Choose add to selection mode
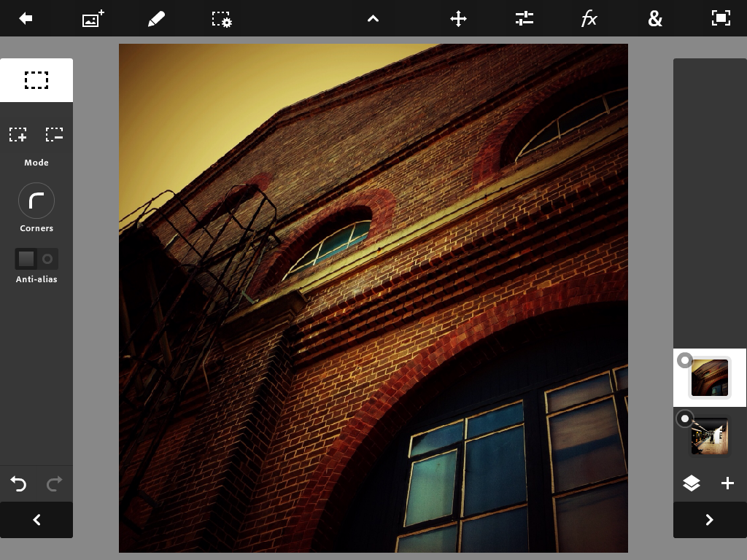Image resolution: width=747 pixels, height=560 pixels. [x=18, y=135]
